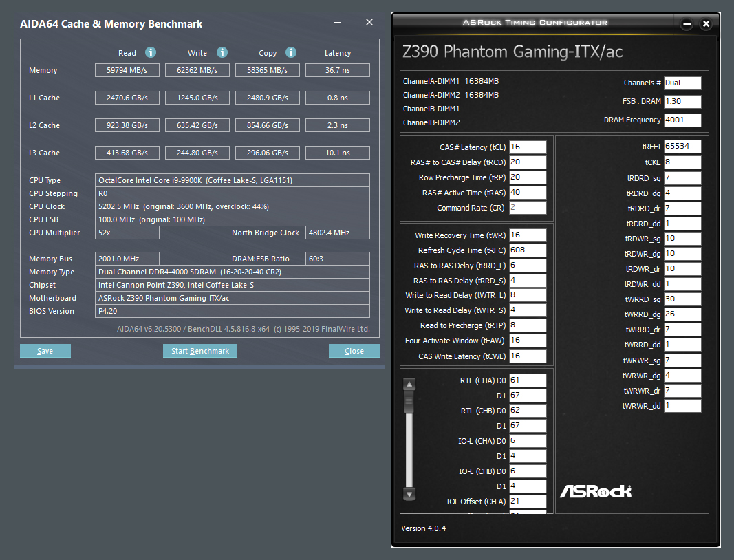Click the Command Rate (CR) field
Image resolution: width=734 pixels, height=560 pixels.
tap(528, 208)
